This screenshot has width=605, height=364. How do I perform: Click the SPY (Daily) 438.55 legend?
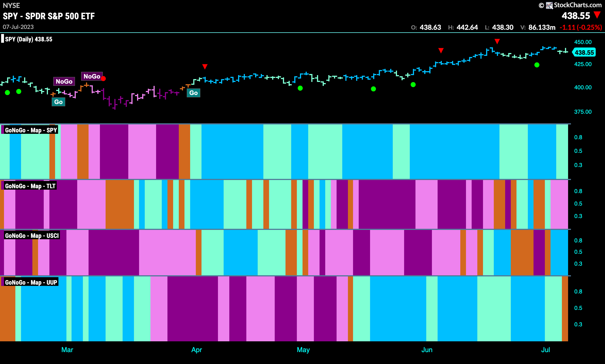pyautogui.click(x=29, y=39)
